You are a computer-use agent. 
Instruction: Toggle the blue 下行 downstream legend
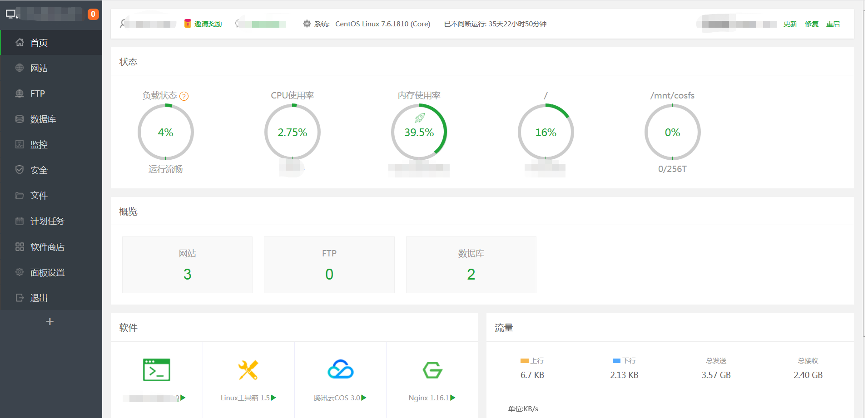coord(624,361)
